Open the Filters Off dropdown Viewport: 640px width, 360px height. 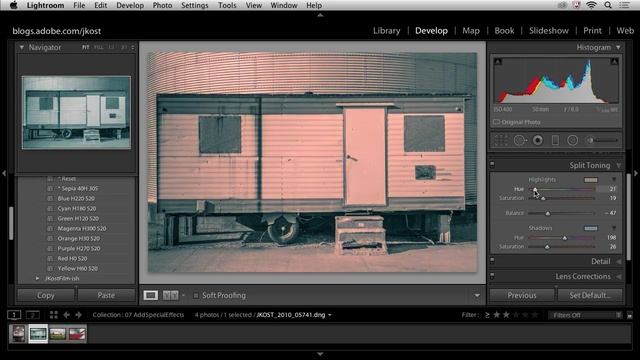point(586,315)
